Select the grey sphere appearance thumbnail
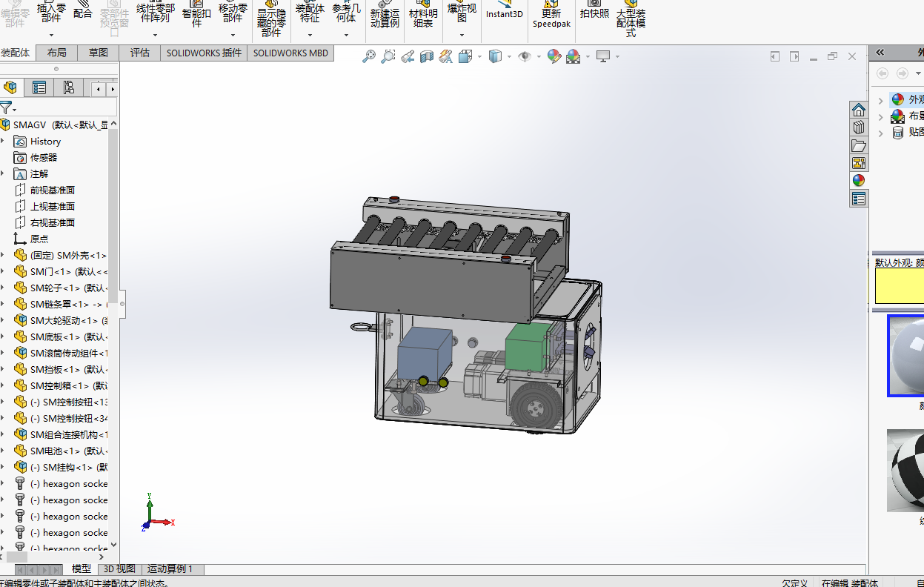This screenshot has width=924, height=587. pyautogui.click(x=905, y=356)
